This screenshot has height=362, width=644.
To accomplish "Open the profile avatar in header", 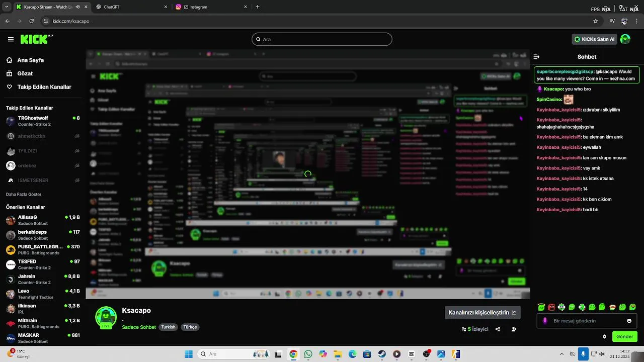I will pos(625,39).
